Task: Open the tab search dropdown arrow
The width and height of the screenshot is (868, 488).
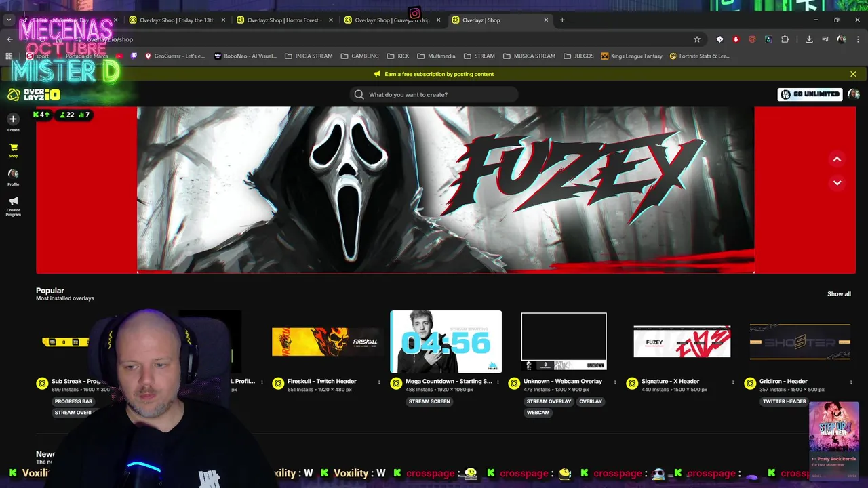Action: [8, 20]
